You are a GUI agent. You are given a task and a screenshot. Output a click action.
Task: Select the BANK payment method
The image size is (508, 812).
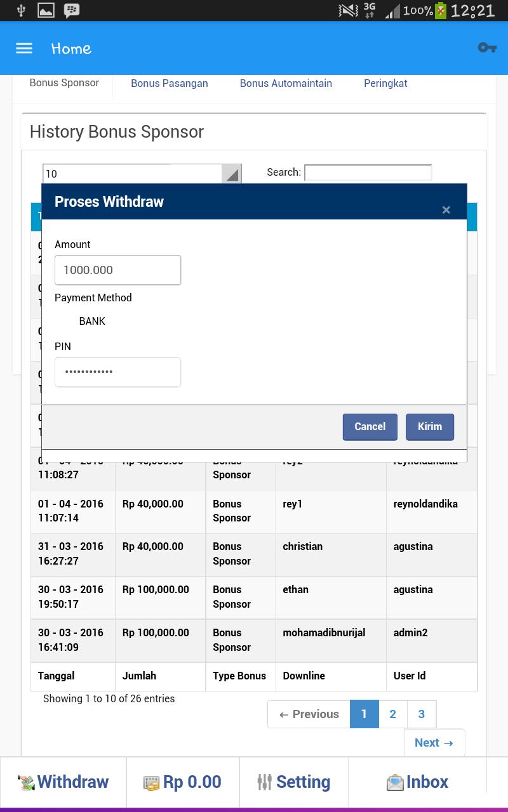[x=92, y=322]
